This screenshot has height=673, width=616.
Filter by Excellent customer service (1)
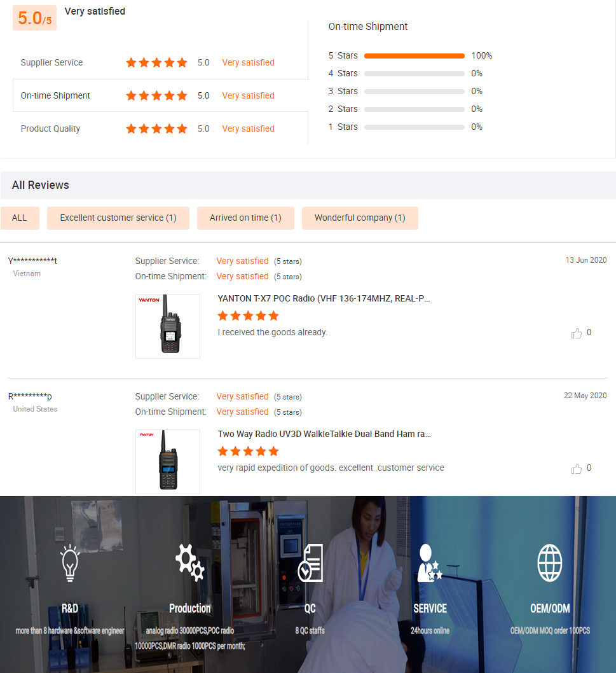[x=118, y=218]
